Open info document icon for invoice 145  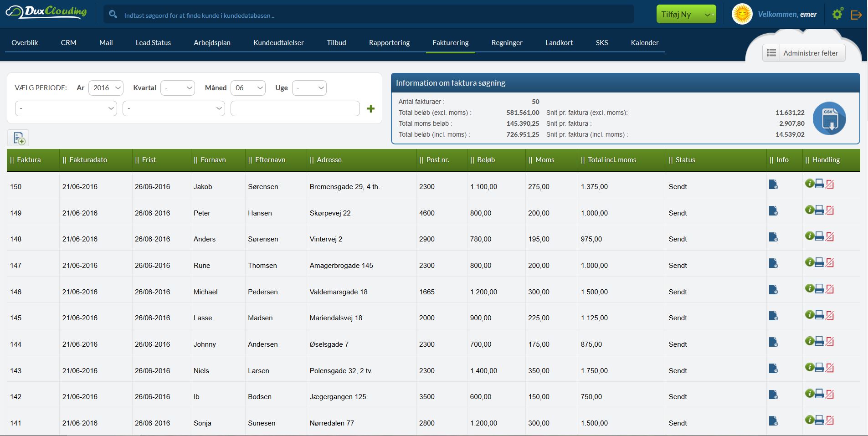773,316
